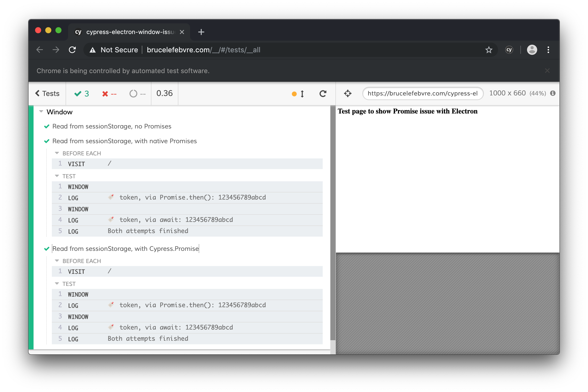Click the command log scrollbar
Viewport: 588px width, 392px height.
pos(333,223)
